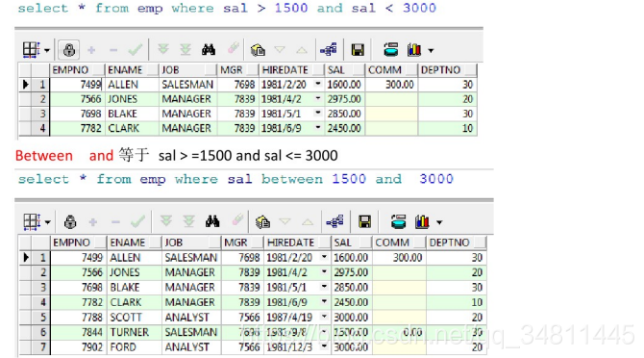Click the binoculars find icon in the four-row grid toolbar
Image resolution: width=644 pixels, height=358 pixels.
pos(209,50)
